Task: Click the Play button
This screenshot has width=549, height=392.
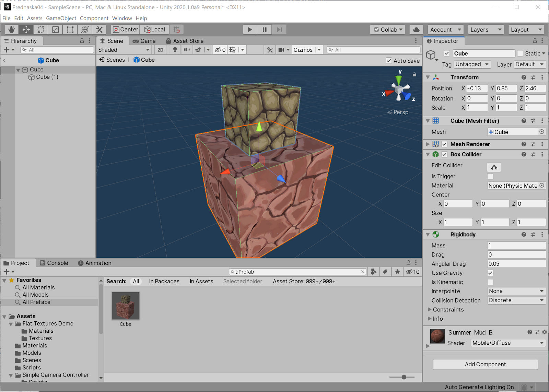Action: [250, 29]
